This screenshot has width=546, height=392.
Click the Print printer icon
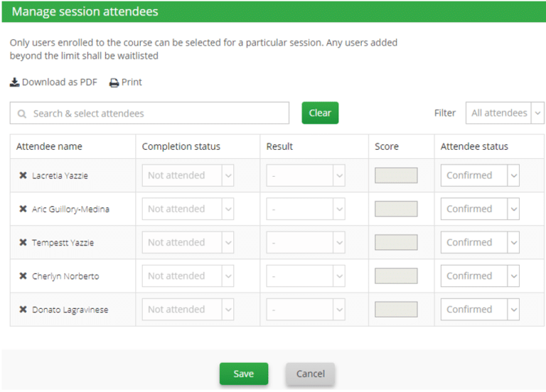(114, 82)
